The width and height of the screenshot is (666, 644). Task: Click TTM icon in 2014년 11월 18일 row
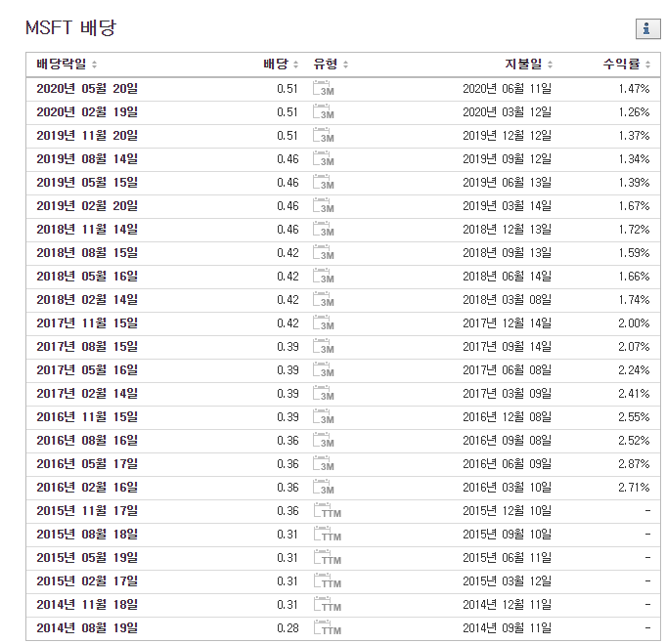(328, 605)
